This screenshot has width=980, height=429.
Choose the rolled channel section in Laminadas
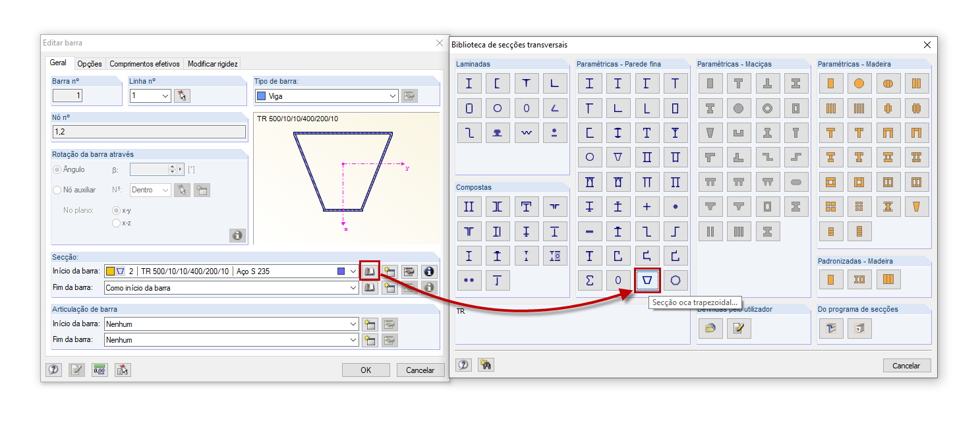tap(498, 83)
